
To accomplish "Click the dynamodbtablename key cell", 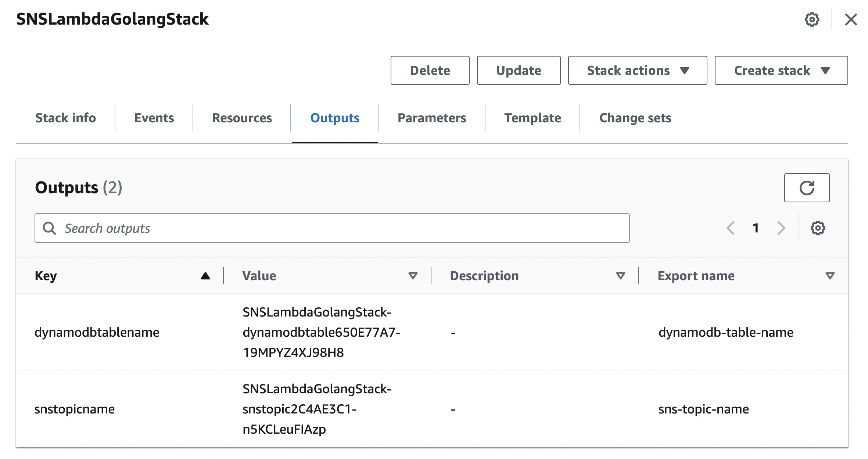I will 97,332.
